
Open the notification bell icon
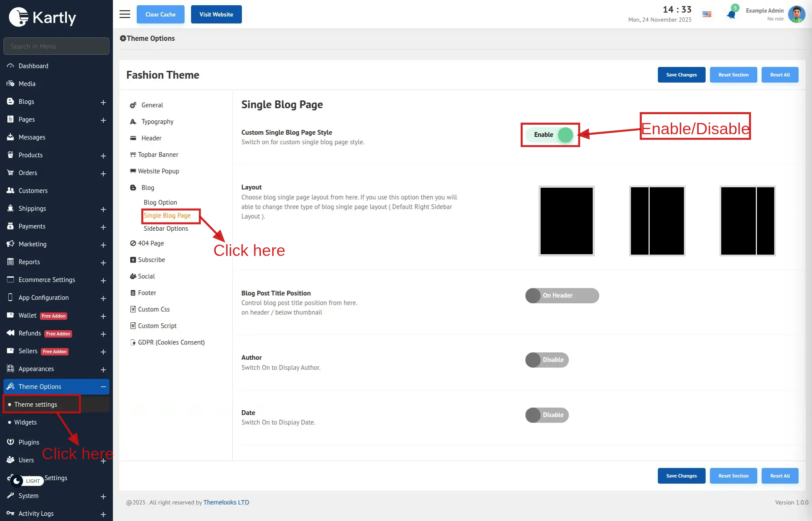731,14
